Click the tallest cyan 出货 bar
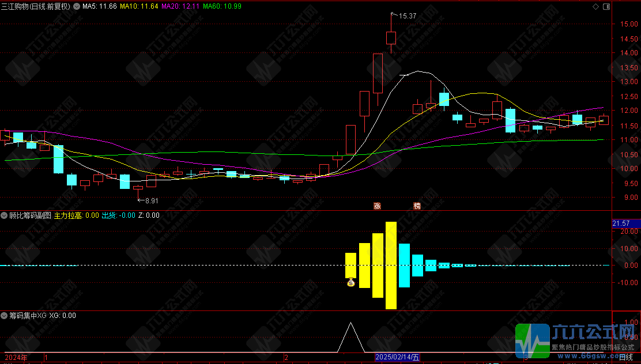 point(404,266)
